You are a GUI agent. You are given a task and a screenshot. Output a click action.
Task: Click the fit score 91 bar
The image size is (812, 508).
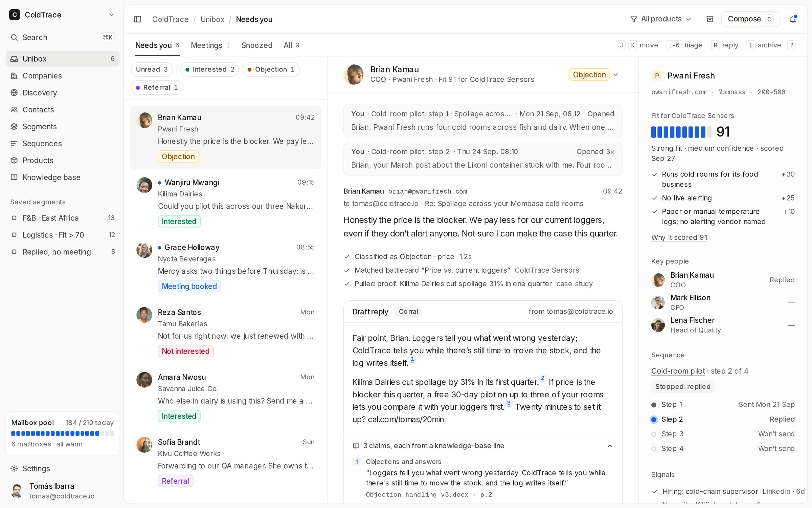pos(681,132)
